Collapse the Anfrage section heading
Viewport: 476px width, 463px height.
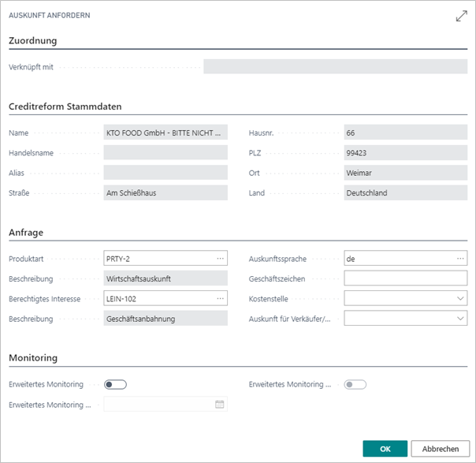click(x=26, y=232)
